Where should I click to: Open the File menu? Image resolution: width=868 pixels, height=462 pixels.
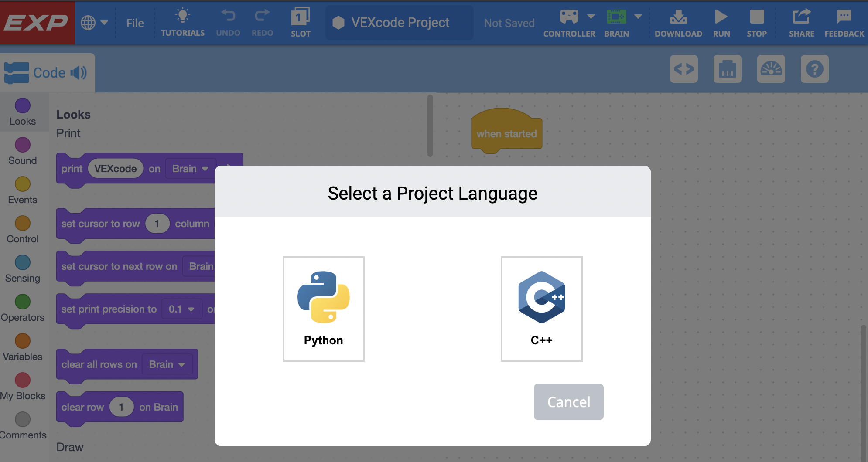(x=135, y=23)
